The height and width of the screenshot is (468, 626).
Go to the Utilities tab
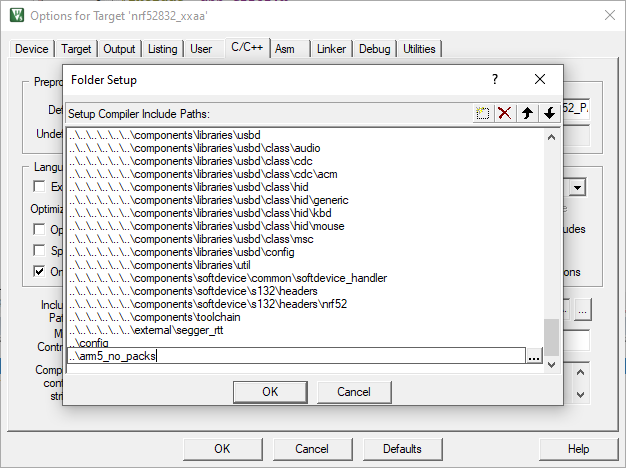coord(419,49)
